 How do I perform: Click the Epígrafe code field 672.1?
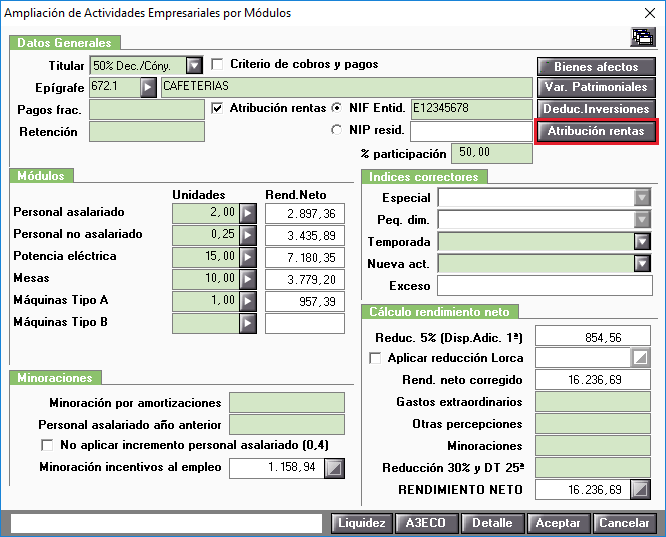click(x=115, y=87)
